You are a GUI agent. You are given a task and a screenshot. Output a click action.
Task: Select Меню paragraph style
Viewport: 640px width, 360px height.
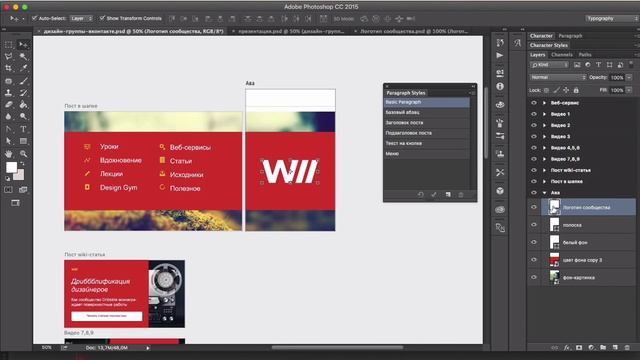pyautogui.click(x=427, y=154)
